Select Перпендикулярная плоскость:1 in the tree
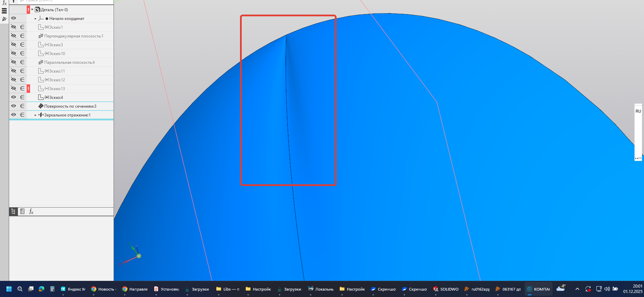Image resolution: width=644 pixels, height=297 pixels. click(73, 36)
